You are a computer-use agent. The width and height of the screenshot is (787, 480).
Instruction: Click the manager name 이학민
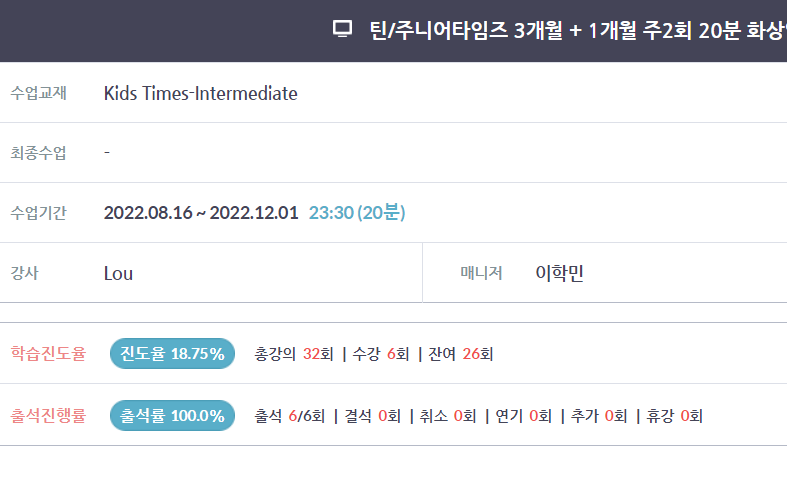coord(560,273)
